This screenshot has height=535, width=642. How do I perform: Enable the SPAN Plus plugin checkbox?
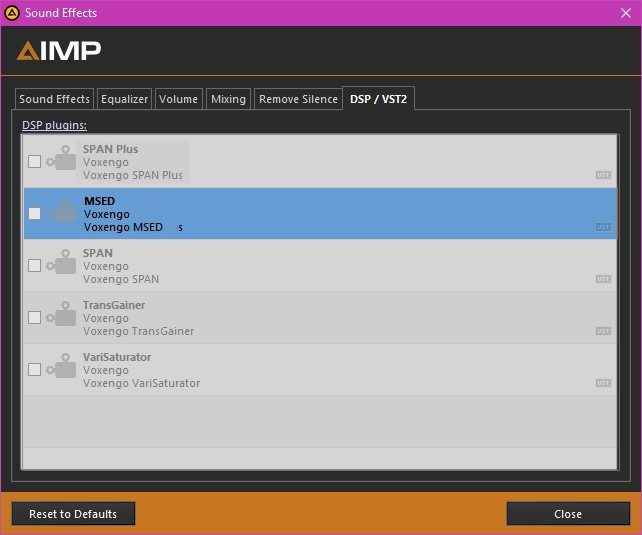pos(34,161)
